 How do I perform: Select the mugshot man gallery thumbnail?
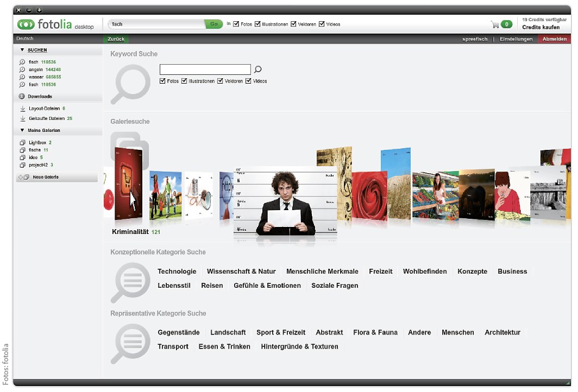[285, 201]
